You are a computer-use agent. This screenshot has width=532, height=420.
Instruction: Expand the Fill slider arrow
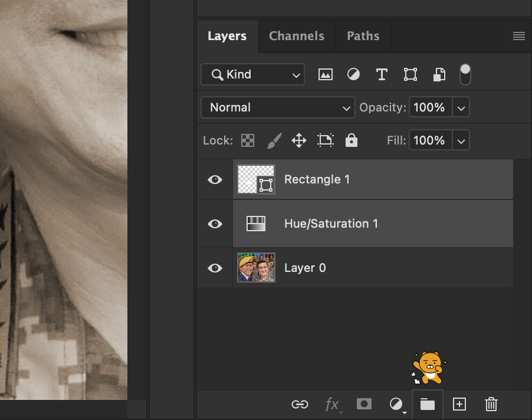coord(461,141)
